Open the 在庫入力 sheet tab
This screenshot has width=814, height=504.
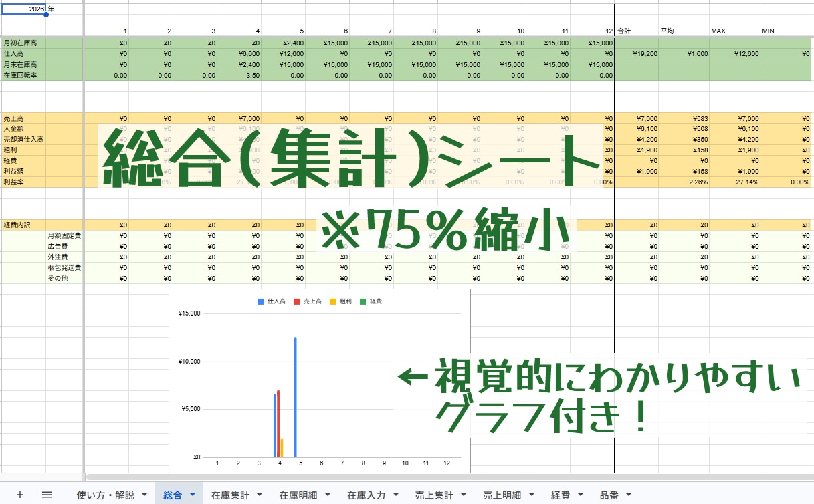pos(366,495)
